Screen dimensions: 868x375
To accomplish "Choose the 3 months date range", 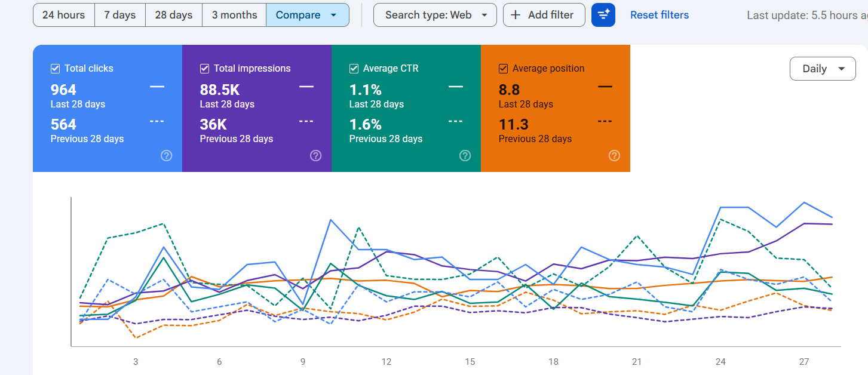I will click(x=234, y=15).
